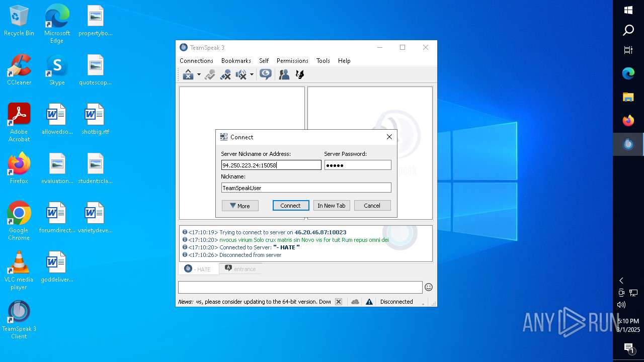Click the Cancel button
The height and width of the screenshot is (362, 644).
(x=372, y=206)
